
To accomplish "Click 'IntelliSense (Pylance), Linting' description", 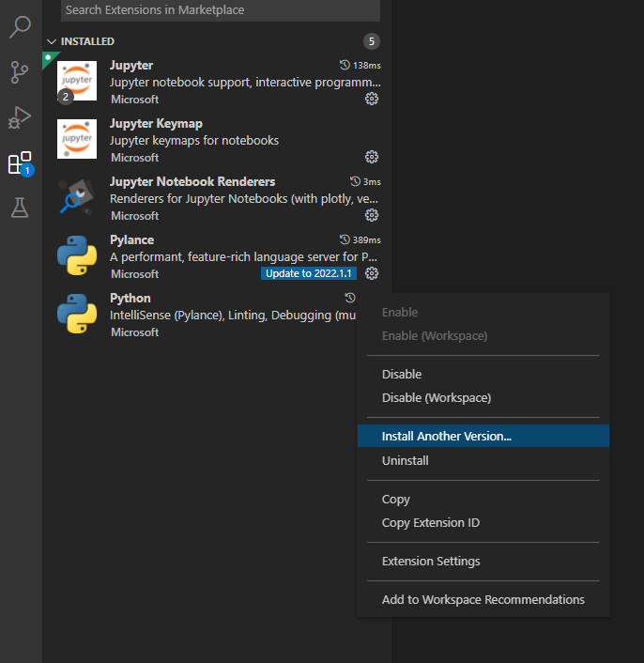I will pos(233,316).
